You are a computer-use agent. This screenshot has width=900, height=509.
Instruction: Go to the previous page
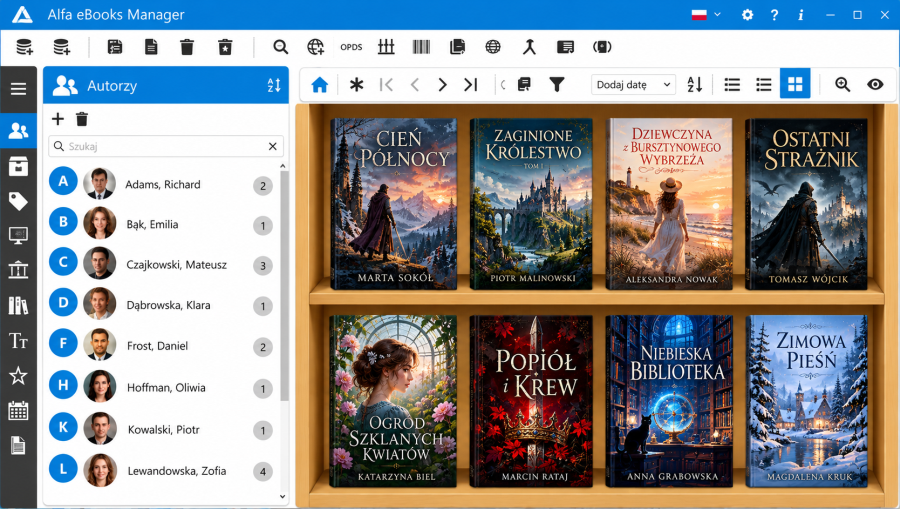click(415, 85)
